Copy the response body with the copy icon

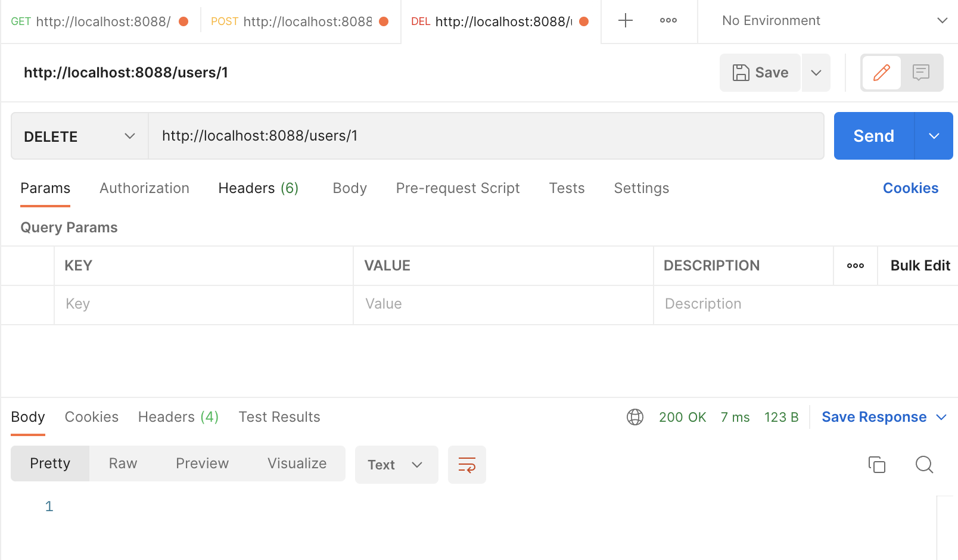click(x=877, y=465)
